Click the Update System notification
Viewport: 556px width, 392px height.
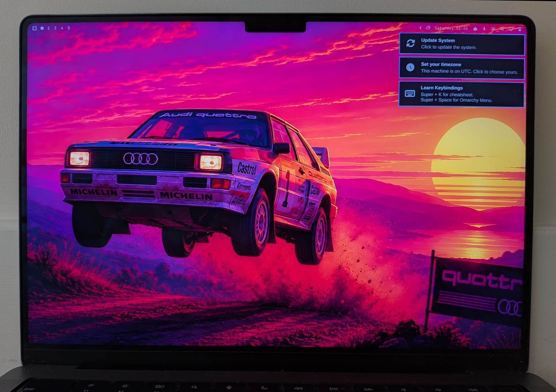(x=462, y=44)
